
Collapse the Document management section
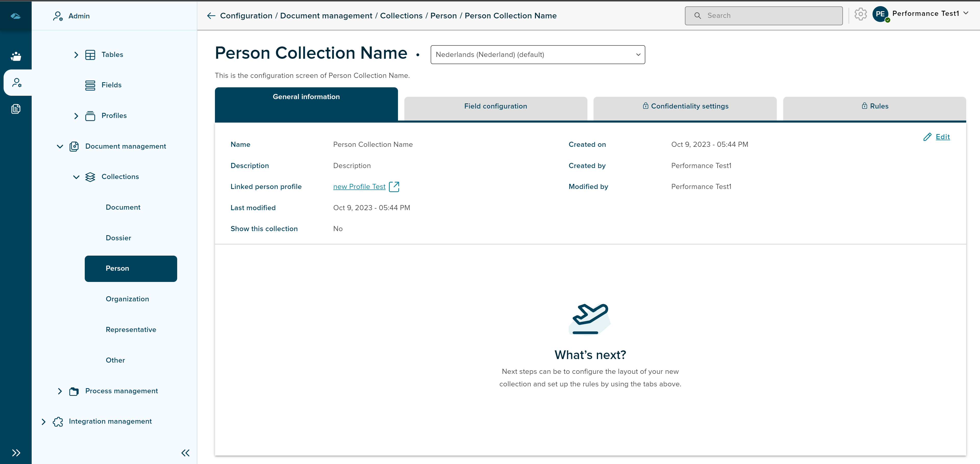pyautogui.click(x=60, y=146)
